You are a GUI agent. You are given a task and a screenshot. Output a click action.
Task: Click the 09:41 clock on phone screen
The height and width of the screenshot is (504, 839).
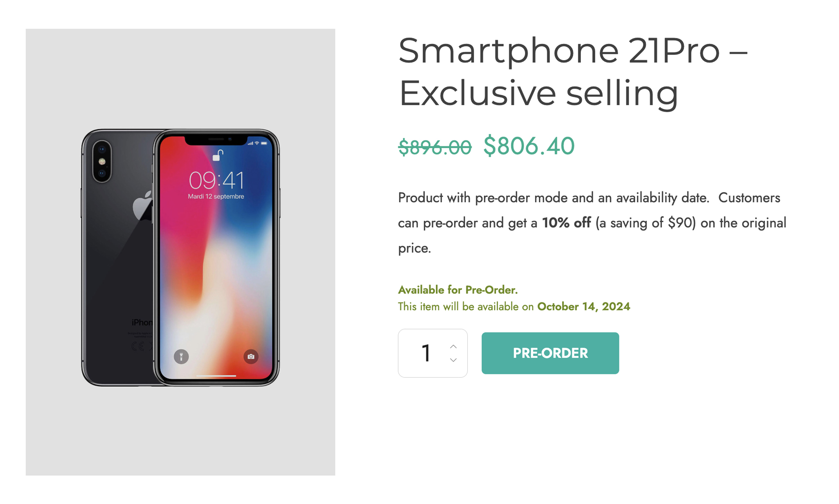pos(216,180)
